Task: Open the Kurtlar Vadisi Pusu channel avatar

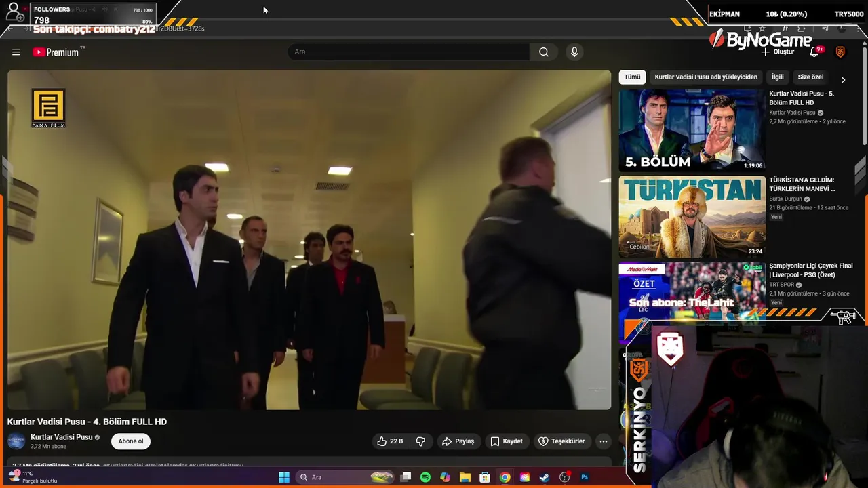Action: pos(16,441)
